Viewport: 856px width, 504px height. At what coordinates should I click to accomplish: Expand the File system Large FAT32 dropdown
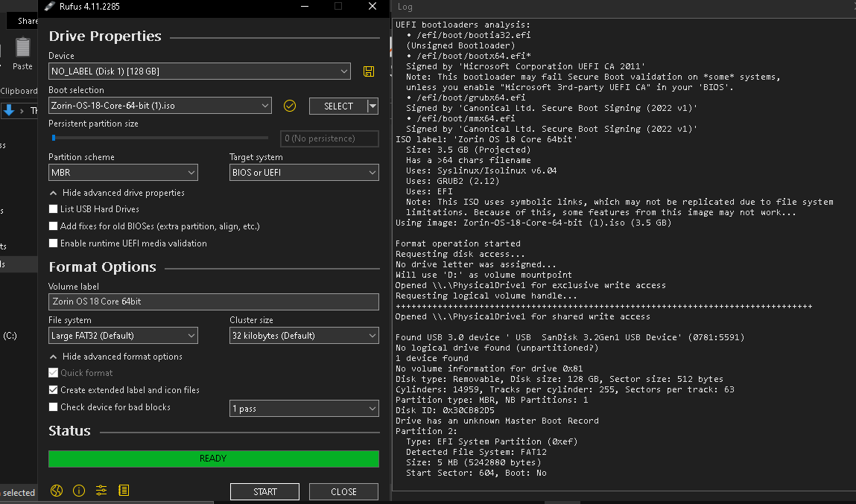[123, 336]
